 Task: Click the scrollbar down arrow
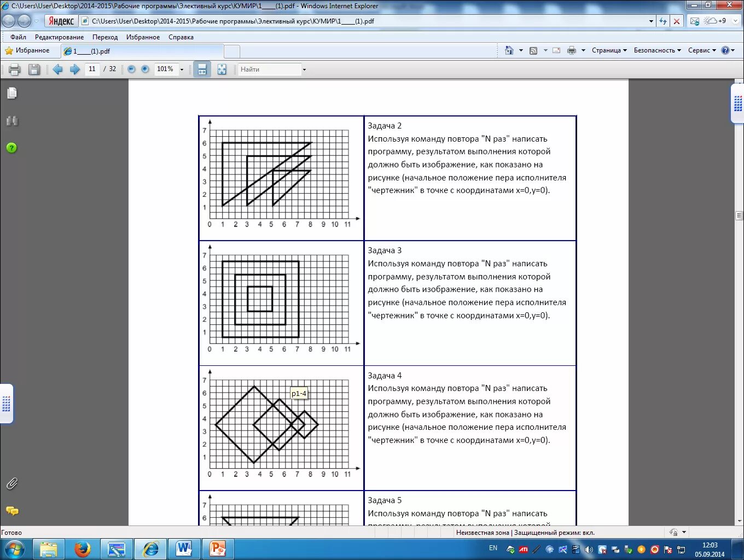point(739,521)
